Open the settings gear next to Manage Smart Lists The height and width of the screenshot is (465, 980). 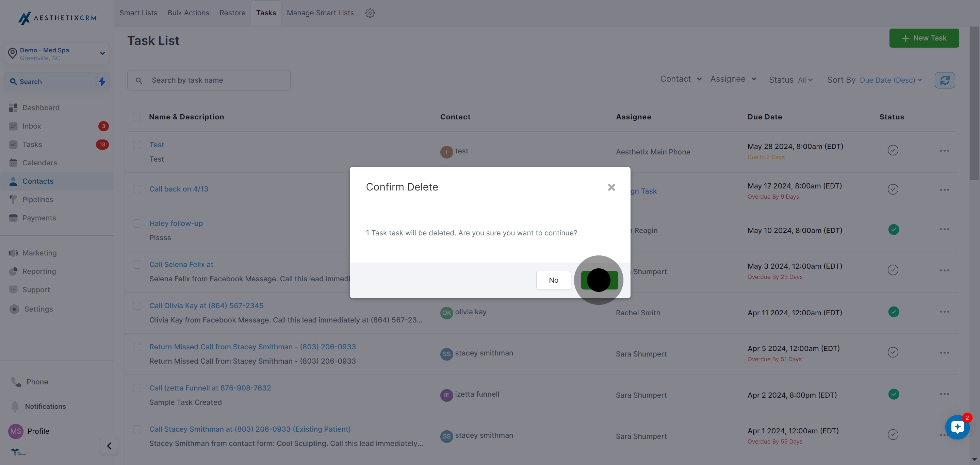click(370, 13)
